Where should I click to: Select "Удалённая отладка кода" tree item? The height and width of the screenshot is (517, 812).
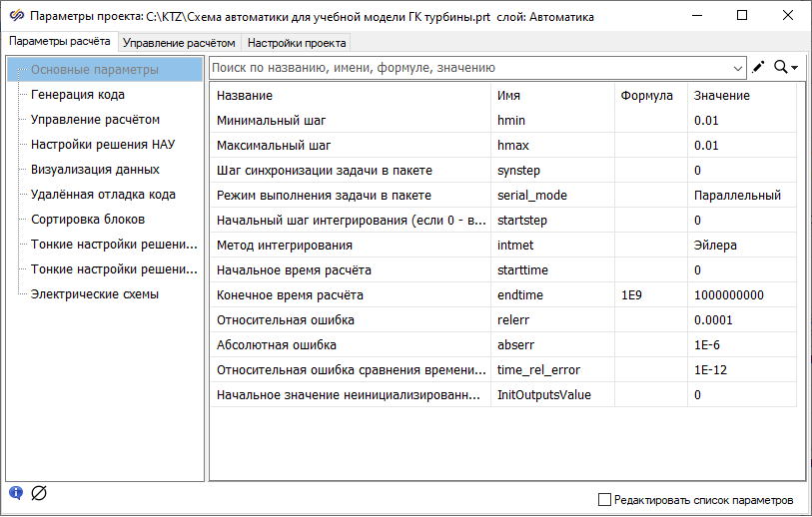coord(103,195)
